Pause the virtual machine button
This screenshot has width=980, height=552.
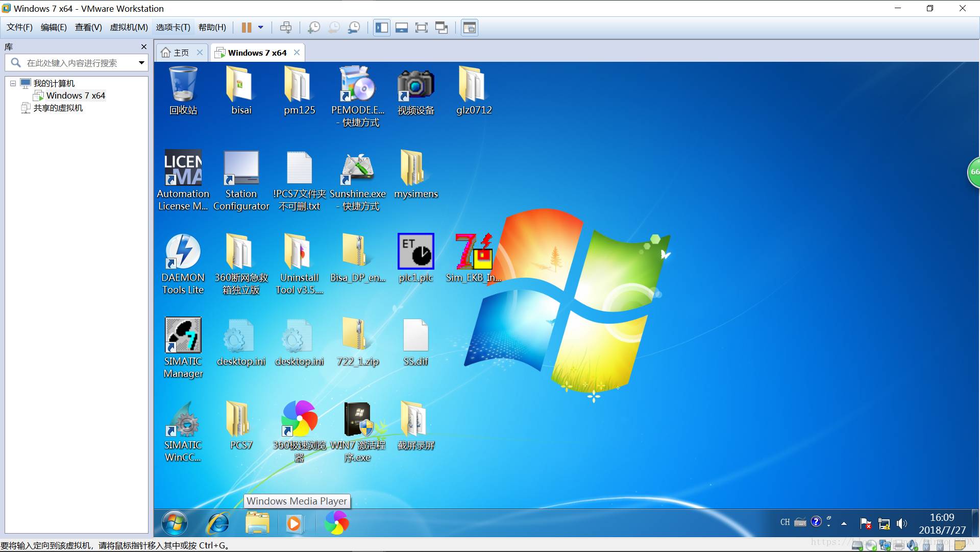(247, 28)
